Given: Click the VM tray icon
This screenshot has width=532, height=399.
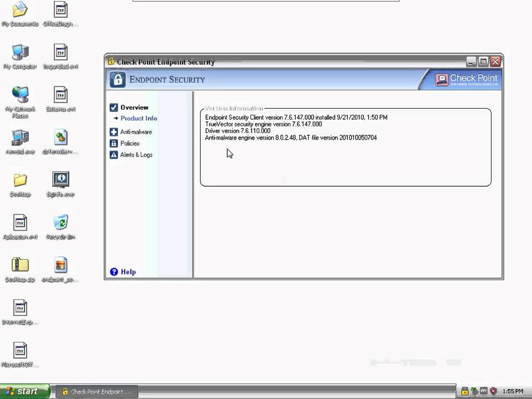Looking at the screenshot, I should pos(483,391).
